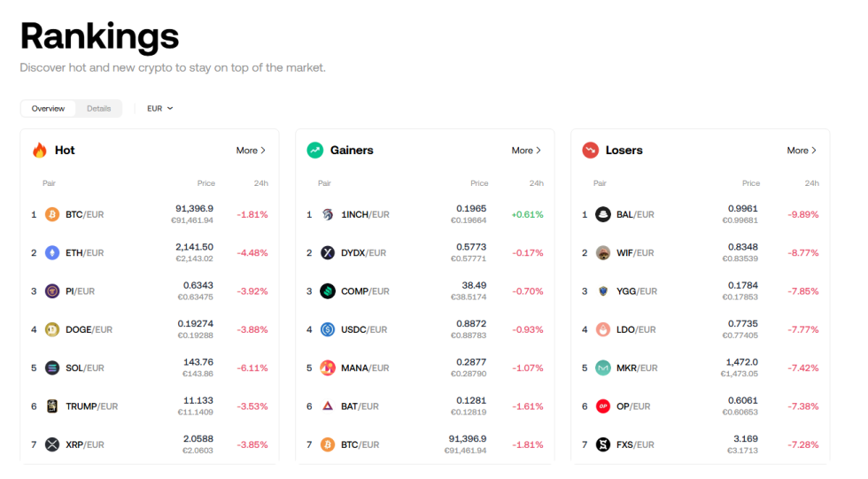Click the MANA token icon
Viewport: 868px width, 479px height.
pyautogui.click(x=328, y=368)
